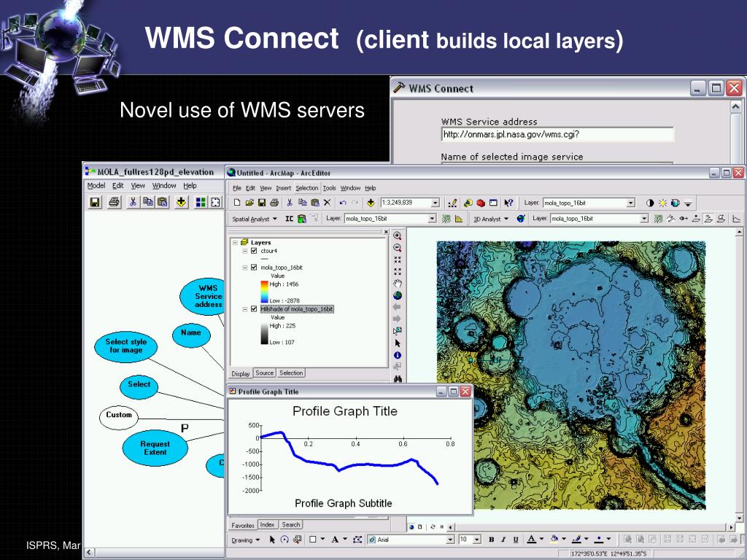This screenshot has width=747, height=560.
Task: Select the Zoom In tool in ArcMap
Action: pyautogui.click(x=398, y=236)
